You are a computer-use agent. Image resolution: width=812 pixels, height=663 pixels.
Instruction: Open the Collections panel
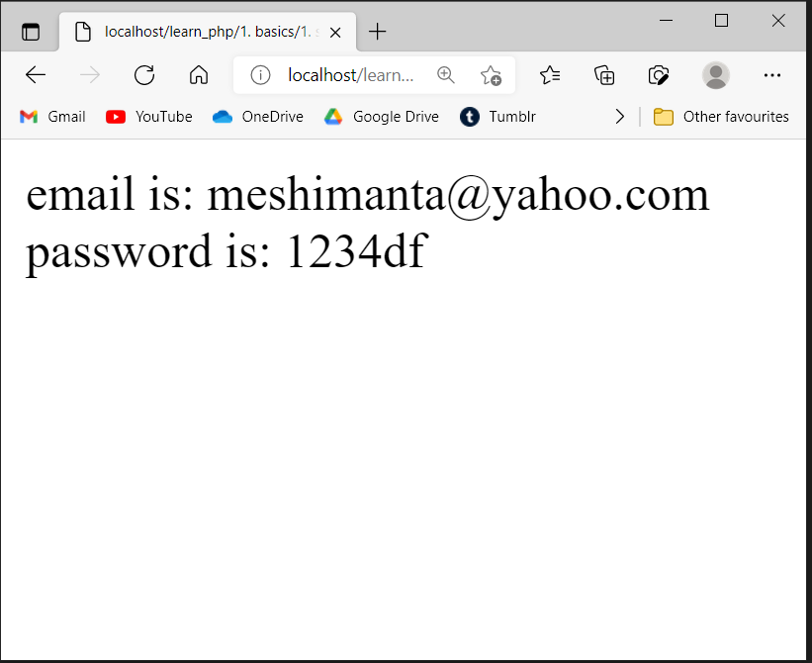(x=604, y=75)
